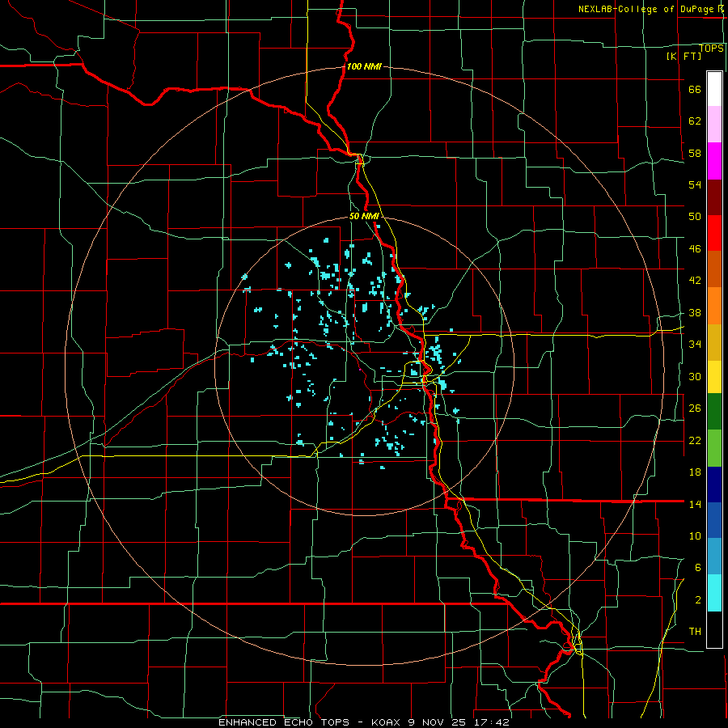Click the '26' legend value
Viewport: 728px width, 728px height.
[x=695, y=408]
